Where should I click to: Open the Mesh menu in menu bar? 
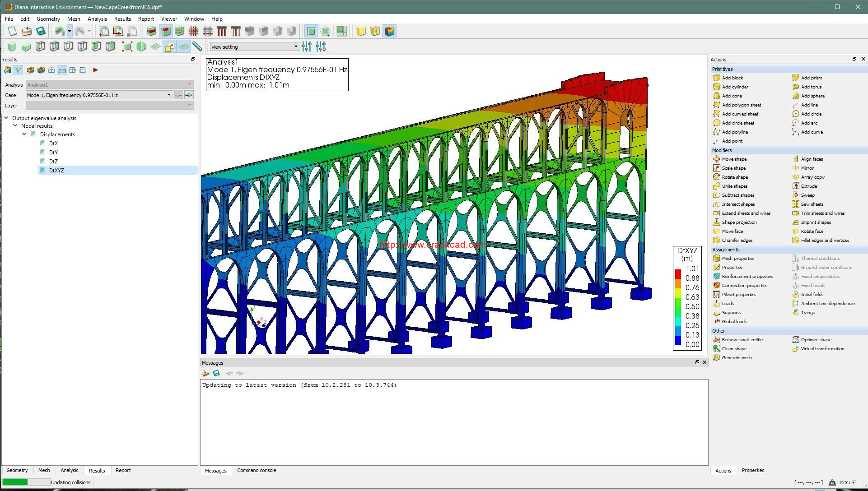74,19
